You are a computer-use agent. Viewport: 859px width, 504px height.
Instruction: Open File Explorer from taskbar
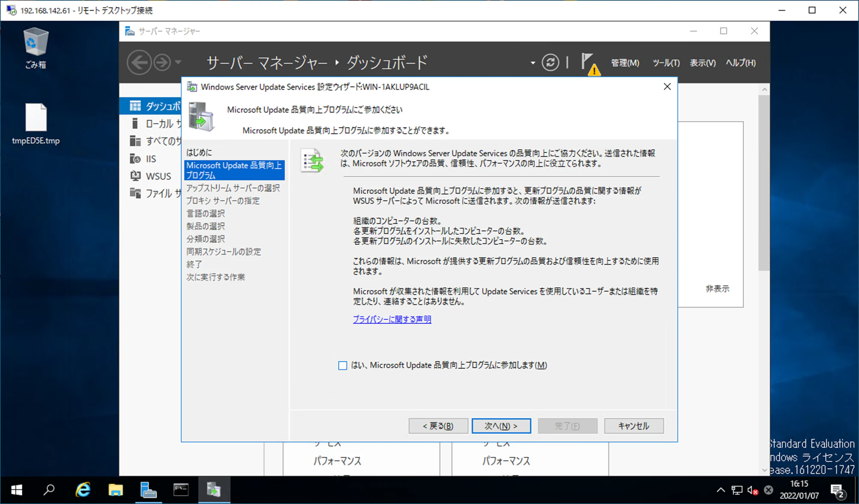coord(115,490)
